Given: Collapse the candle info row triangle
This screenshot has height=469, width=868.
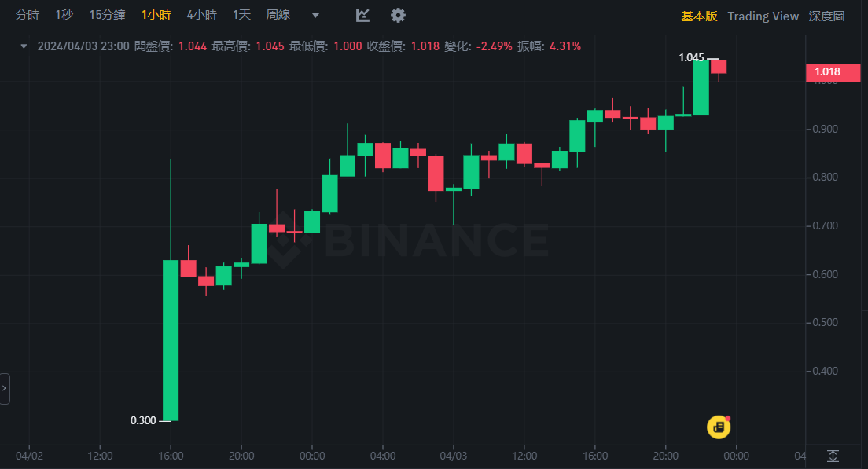Looking at the screenshot, I should (24, 46).
